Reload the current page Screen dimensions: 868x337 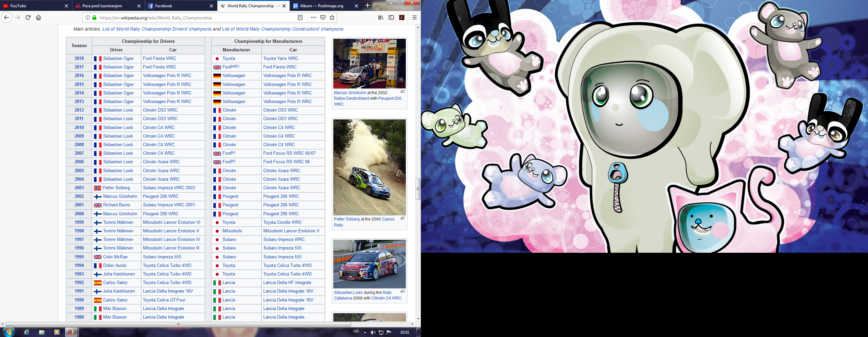coord(28,17)
